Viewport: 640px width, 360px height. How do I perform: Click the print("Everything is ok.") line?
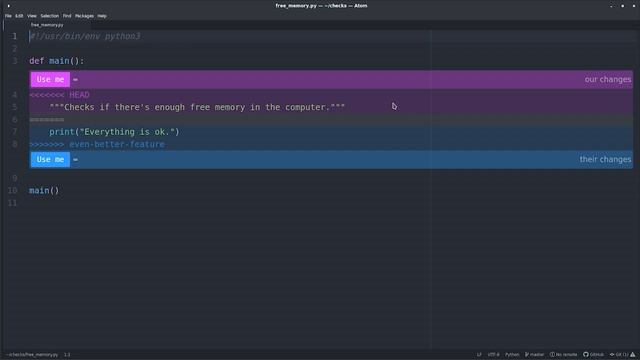(x=114, y=132)
